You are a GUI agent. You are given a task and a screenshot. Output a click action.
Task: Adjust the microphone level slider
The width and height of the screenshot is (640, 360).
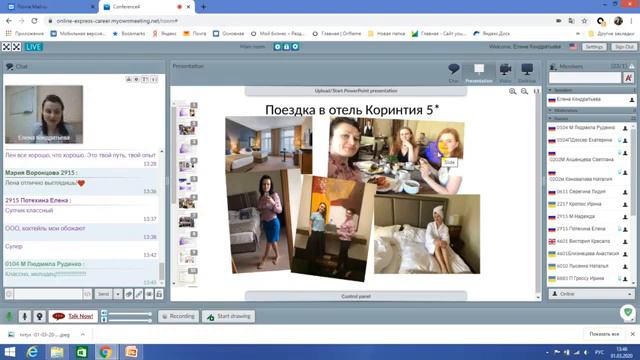129,320
